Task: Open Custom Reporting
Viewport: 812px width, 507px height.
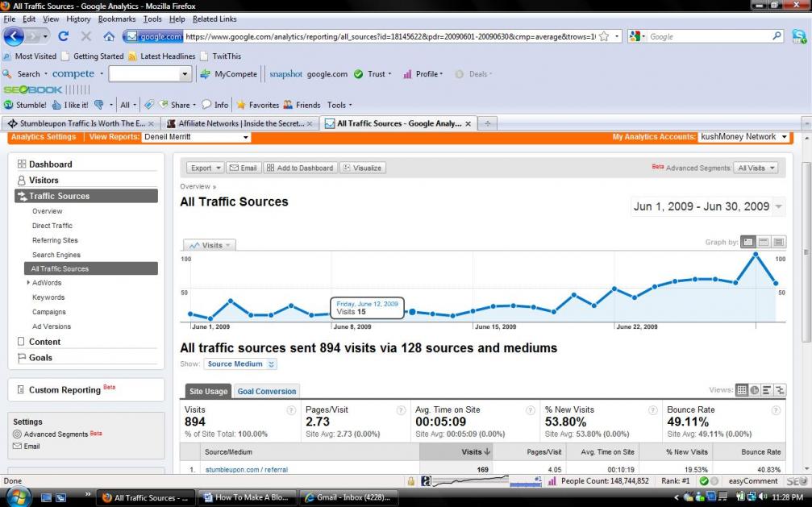Action: pos(65,390)
